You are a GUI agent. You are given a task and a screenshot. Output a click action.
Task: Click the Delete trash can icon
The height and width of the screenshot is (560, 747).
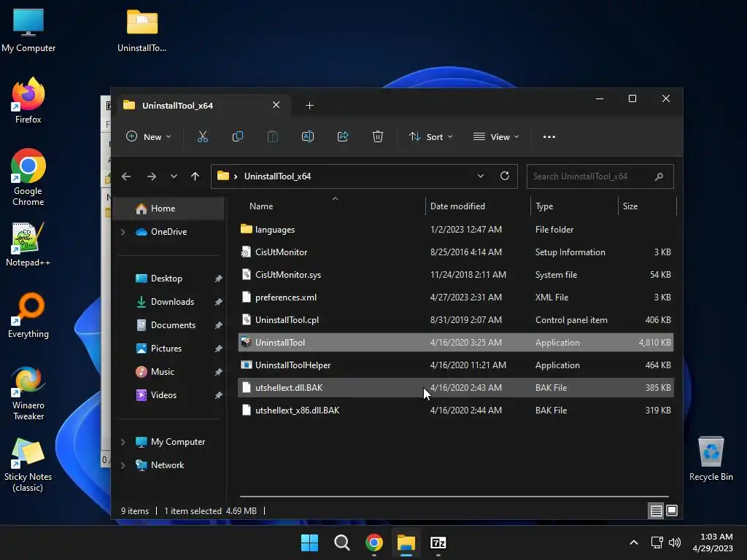pos(378,136)
